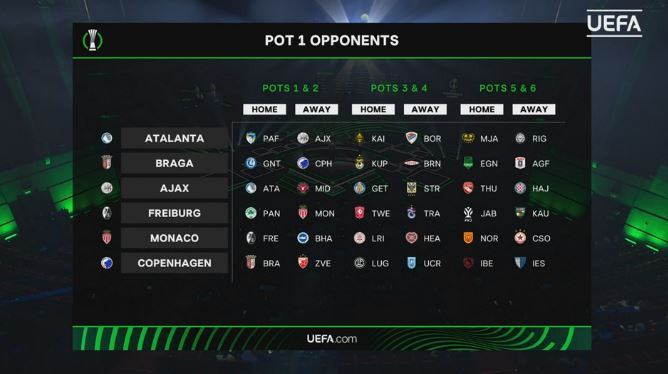Click the BHA club crest
Screen dimensions: 668x374
(x=303, y=238)
